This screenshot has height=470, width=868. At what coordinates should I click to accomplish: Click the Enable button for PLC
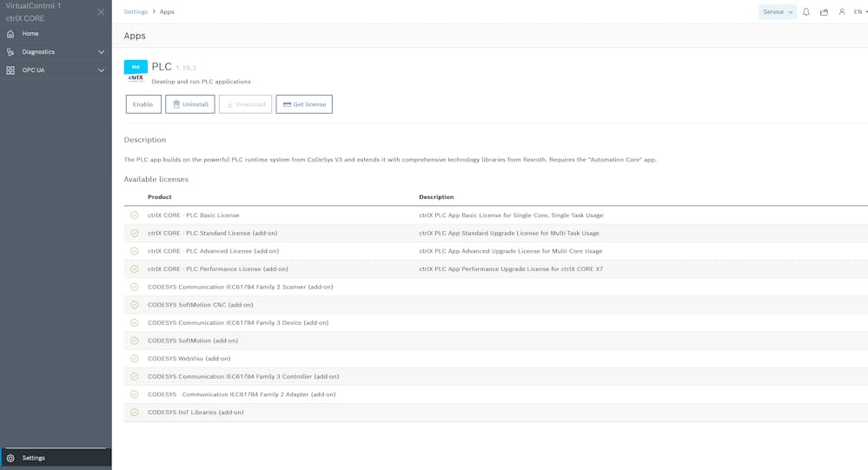click(143, 104)
